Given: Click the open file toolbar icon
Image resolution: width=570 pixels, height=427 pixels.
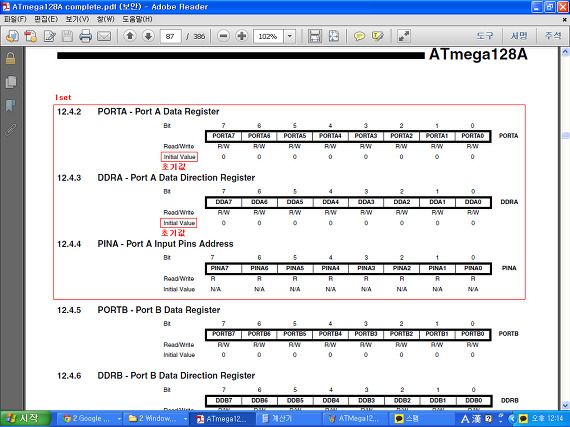Looking at the screenshot, I should tap(12, 36).
